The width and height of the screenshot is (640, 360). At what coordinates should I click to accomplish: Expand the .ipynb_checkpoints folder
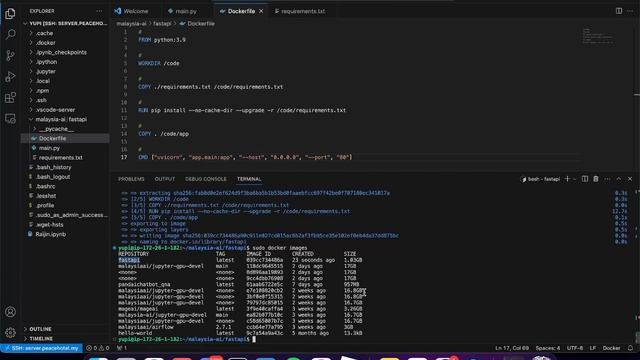[65, 52]
